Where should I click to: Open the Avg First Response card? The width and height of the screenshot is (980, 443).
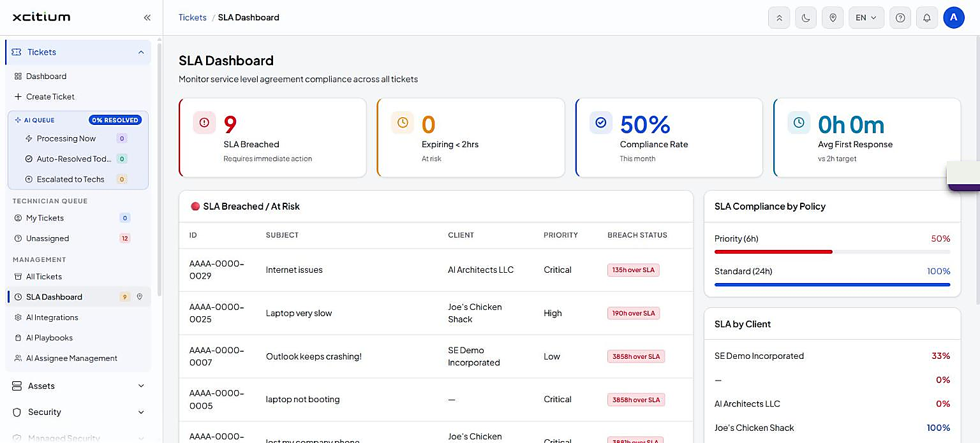(867, 138)
